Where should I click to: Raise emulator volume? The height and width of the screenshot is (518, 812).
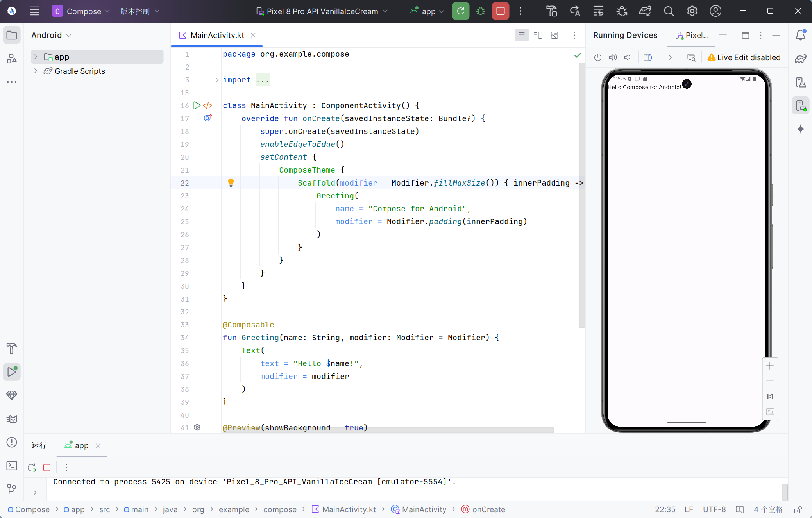(613, 57)
